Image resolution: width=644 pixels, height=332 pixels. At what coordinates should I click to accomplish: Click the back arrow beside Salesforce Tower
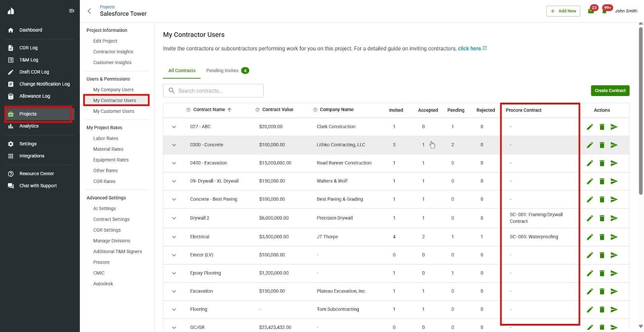click(89, 11)
